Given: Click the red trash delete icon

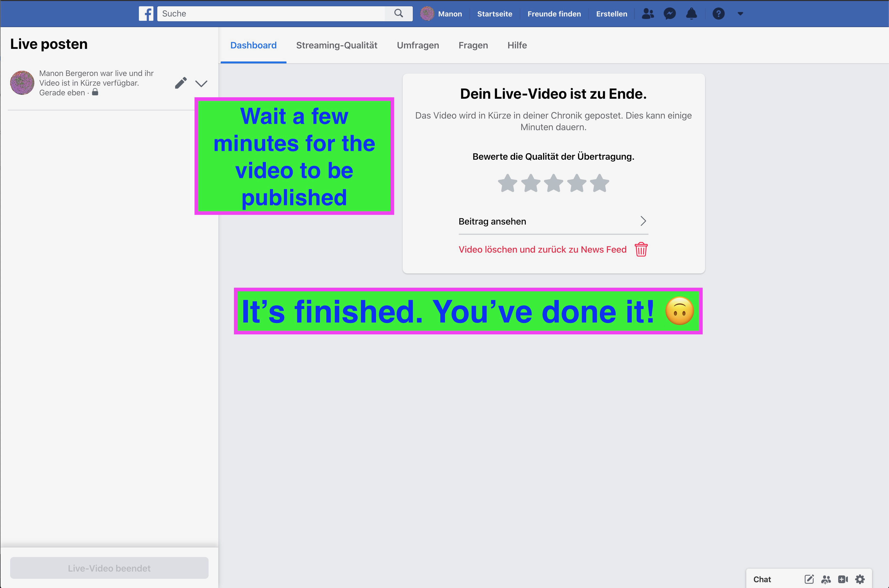Looking at the screenshot, I should tap(641, 249).
